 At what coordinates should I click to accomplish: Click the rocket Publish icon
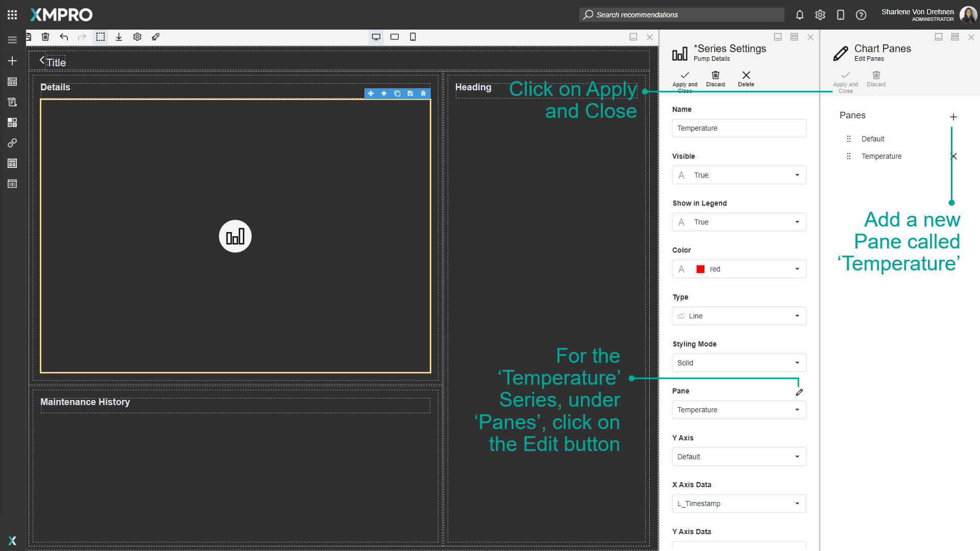[156, 37]
